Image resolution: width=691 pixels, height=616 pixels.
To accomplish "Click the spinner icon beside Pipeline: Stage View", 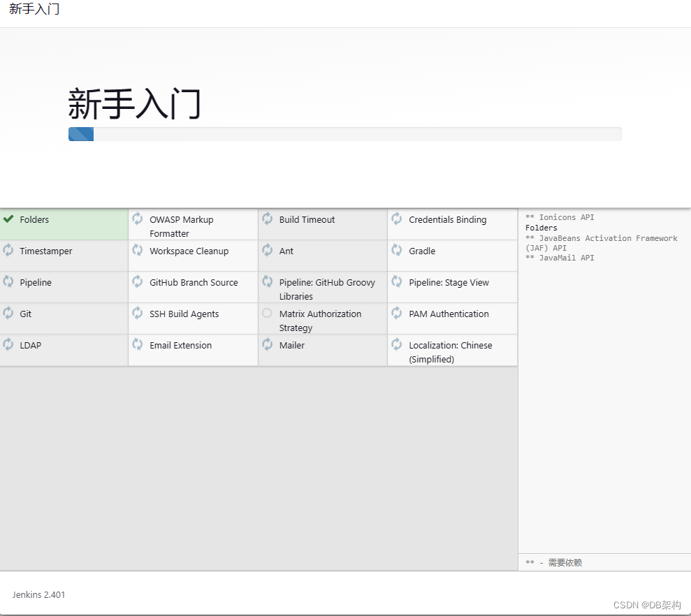I will click(397, 281).
